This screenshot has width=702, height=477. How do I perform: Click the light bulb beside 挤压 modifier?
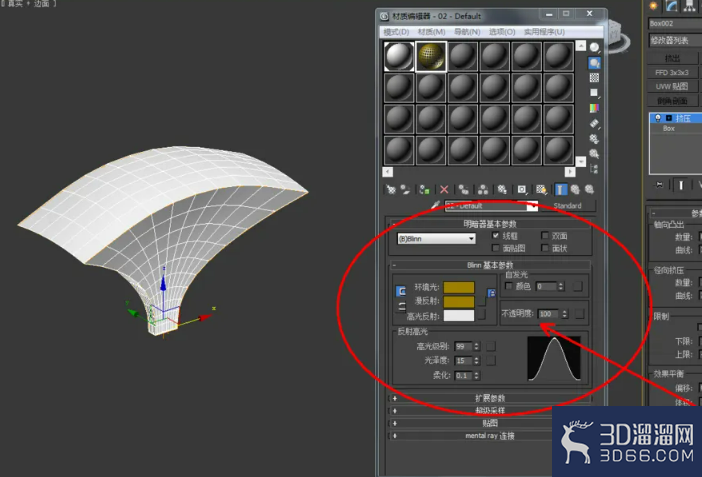[658, 118]
